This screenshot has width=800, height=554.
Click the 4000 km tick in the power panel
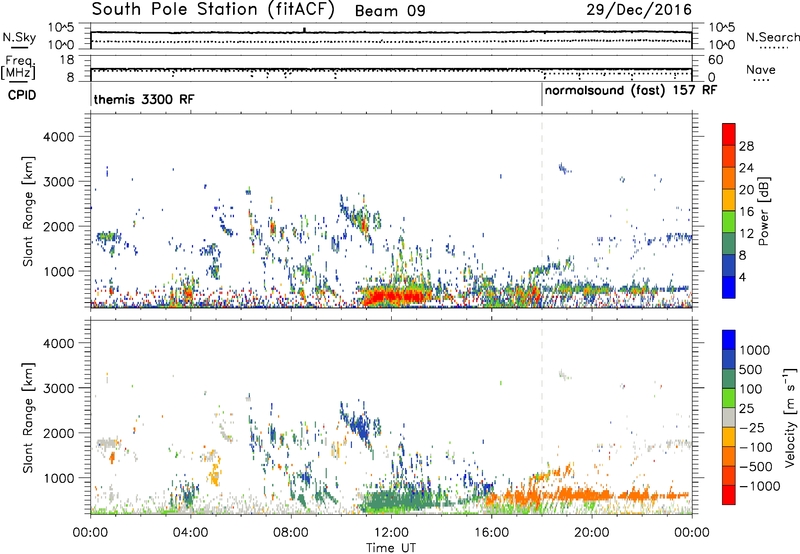coord(59,137)
